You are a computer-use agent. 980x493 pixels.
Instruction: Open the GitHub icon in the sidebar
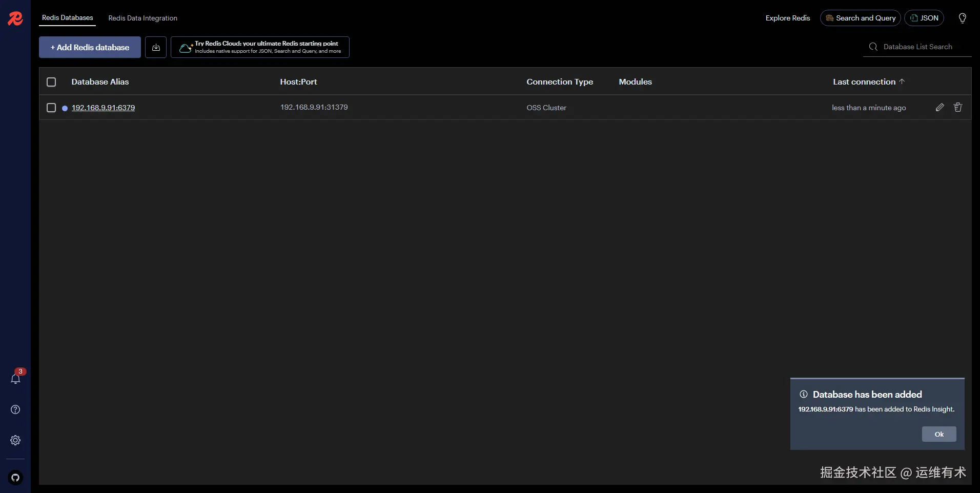point(15,478)
